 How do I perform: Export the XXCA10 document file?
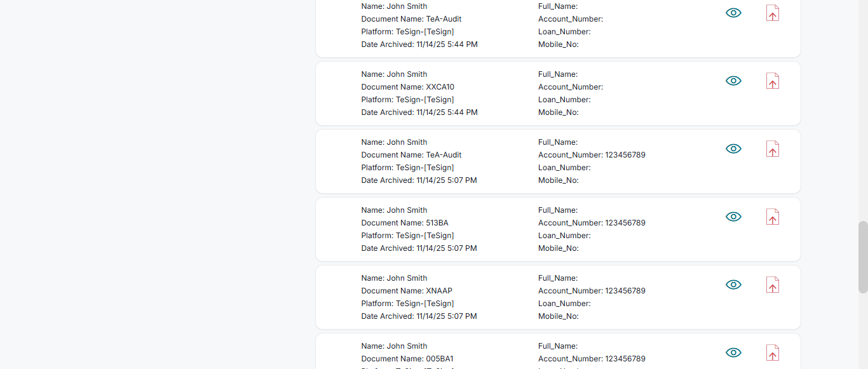[x=772, y=81]
